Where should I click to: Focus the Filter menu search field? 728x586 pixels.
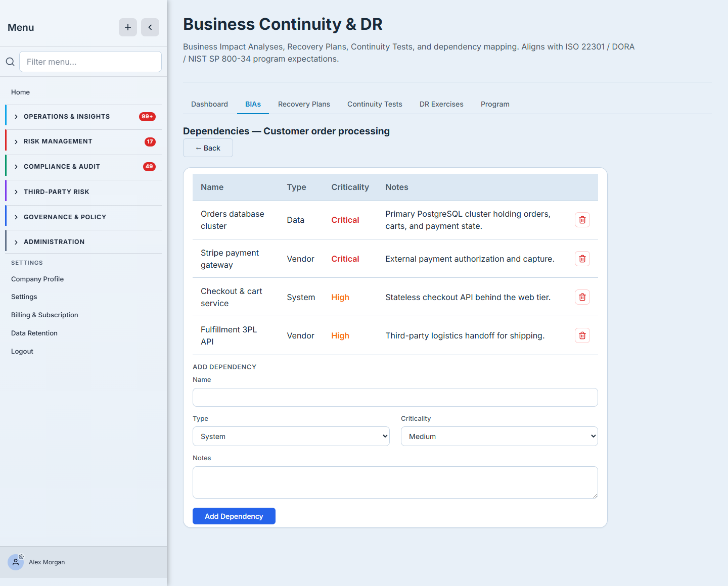tap(90, 62)
